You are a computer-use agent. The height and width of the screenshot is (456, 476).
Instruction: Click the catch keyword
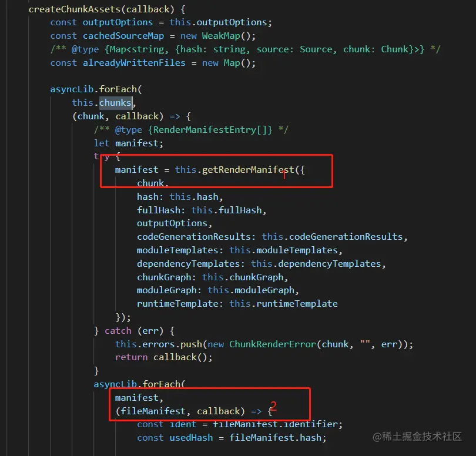tap(118, 331)
